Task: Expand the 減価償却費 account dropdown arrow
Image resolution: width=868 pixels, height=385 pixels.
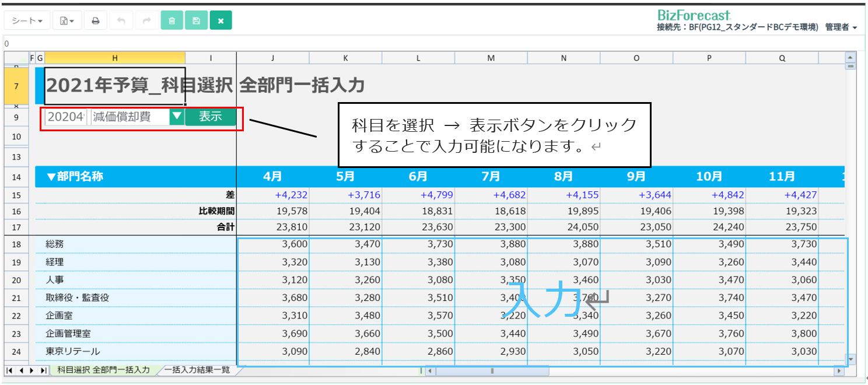Action: (177, 117)
